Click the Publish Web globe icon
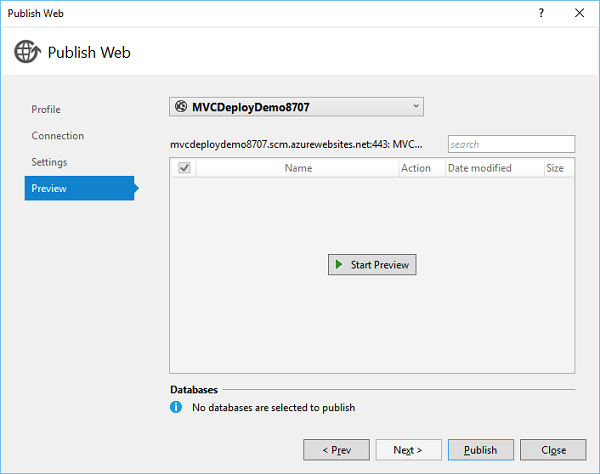 coord(27,52)
